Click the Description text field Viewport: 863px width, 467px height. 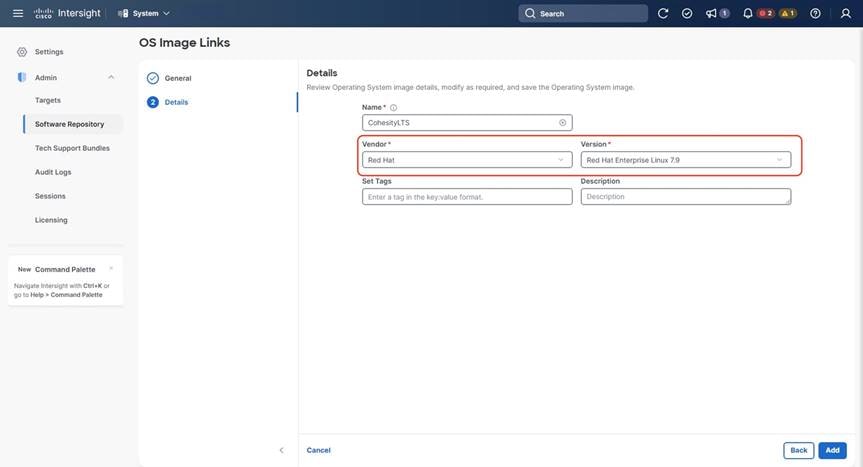(x=686, y=197)
